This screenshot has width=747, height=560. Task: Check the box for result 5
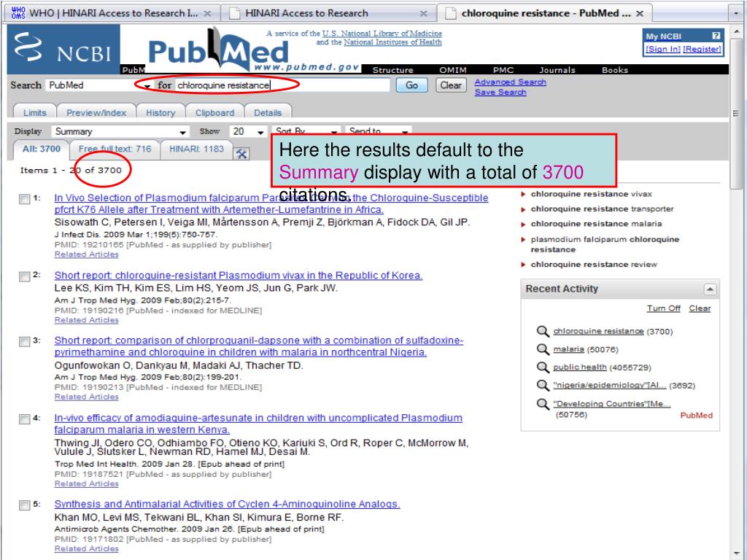(x=24, y=505)
